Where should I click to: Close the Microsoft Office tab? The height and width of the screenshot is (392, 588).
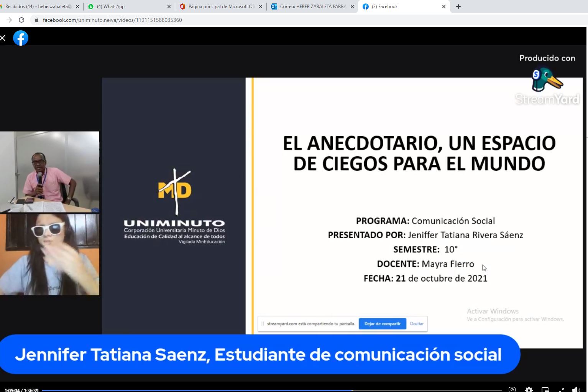point(261,7)
